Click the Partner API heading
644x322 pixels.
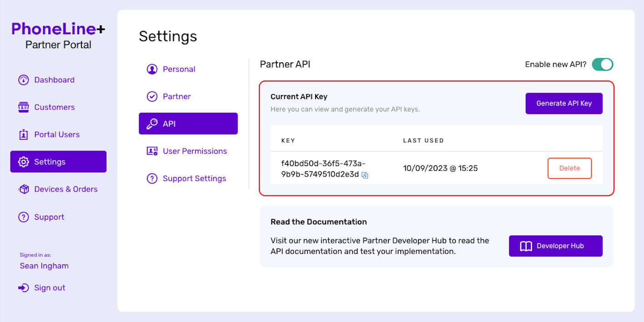pyautogui.click(x=285, y=65)
